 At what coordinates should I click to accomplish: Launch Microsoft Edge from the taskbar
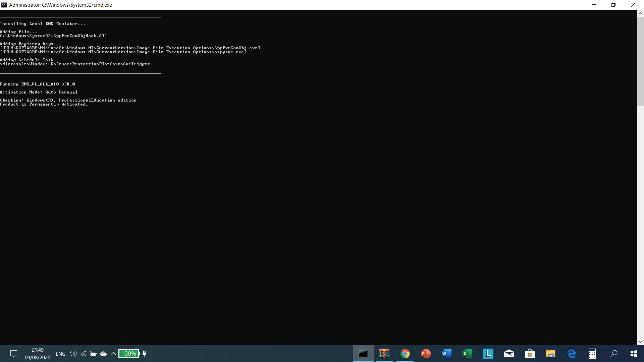click(572, 353)
